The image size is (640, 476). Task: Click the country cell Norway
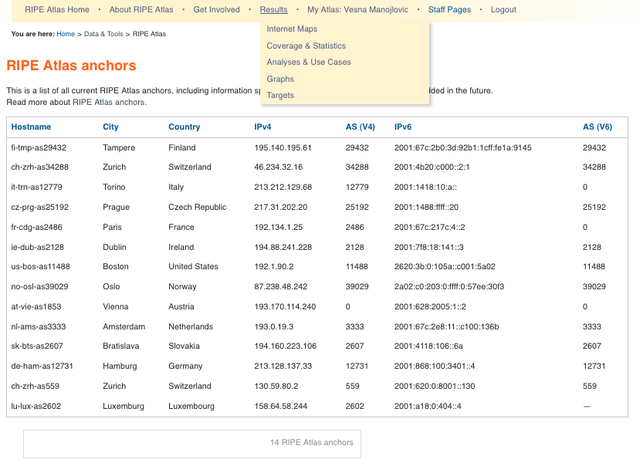point(182,287)
